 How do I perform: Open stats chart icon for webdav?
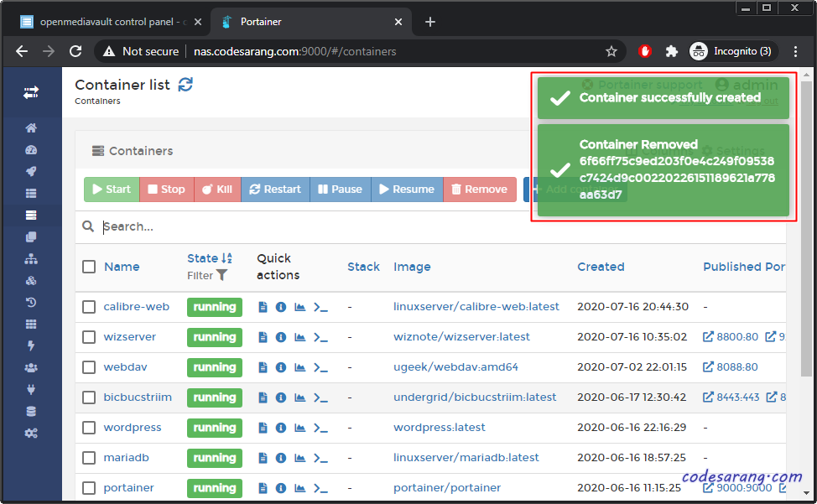(x=299, y=367)
